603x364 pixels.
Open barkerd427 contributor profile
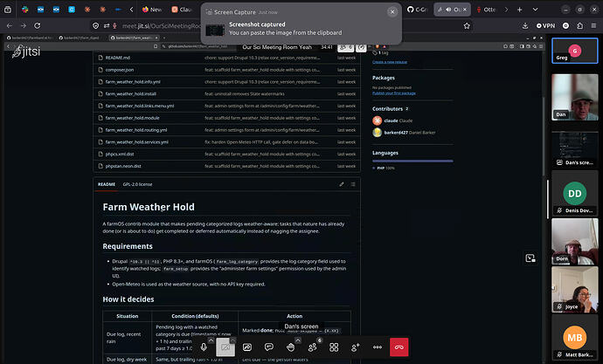404,133
